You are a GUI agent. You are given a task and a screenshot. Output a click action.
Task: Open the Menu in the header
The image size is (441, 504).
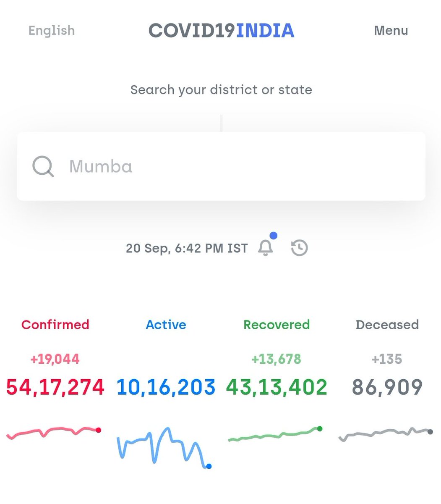pos(391,30)
